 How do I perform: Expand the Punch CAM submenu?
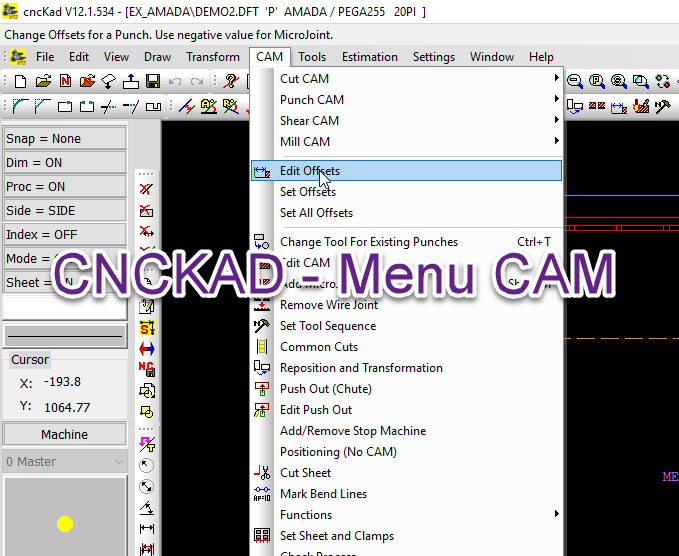406,100
